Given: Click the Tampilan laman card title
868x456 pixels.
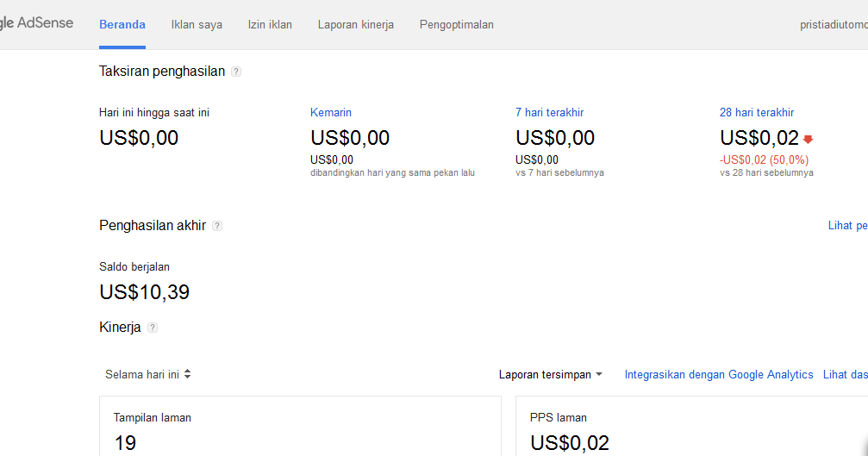Looking at the screenshot, I should (153, 418).
